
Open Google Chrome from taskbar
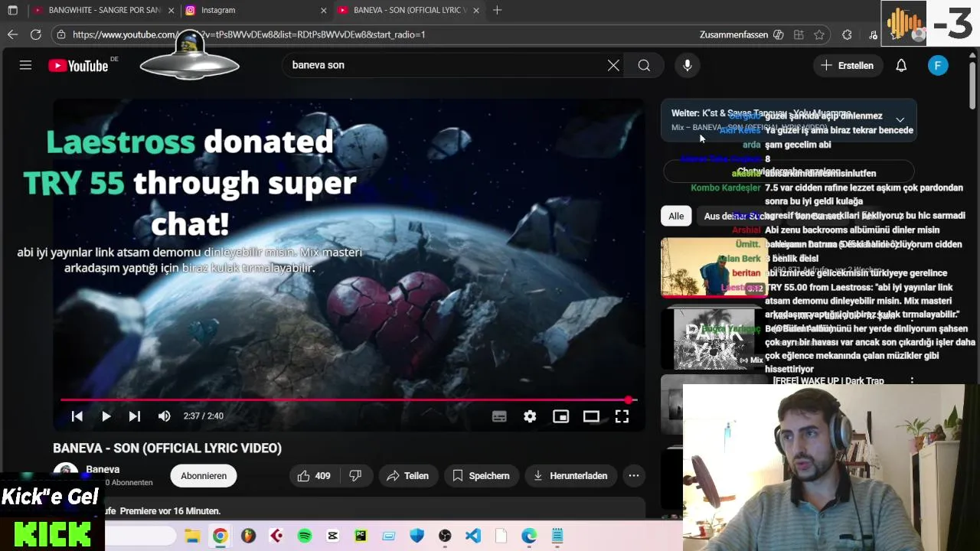point(220,536)
